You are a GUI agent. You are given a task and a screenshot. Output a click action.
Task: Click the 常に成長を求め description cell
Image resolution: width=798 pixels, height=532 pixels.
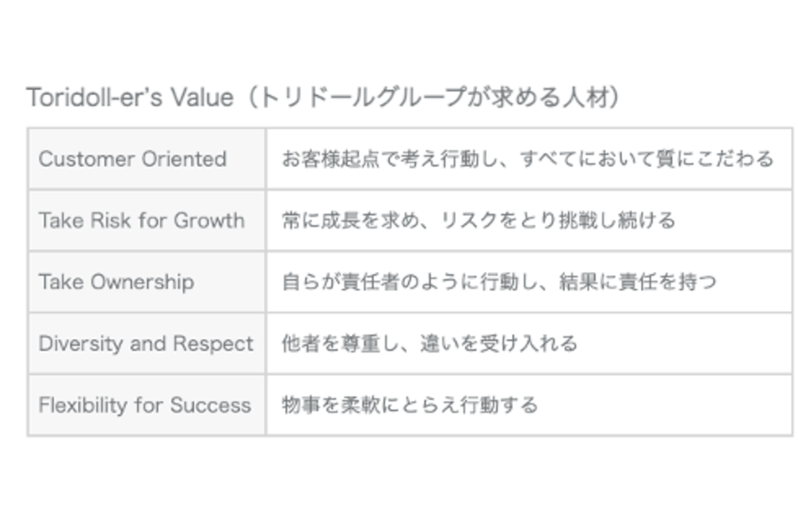pos(529,220)
